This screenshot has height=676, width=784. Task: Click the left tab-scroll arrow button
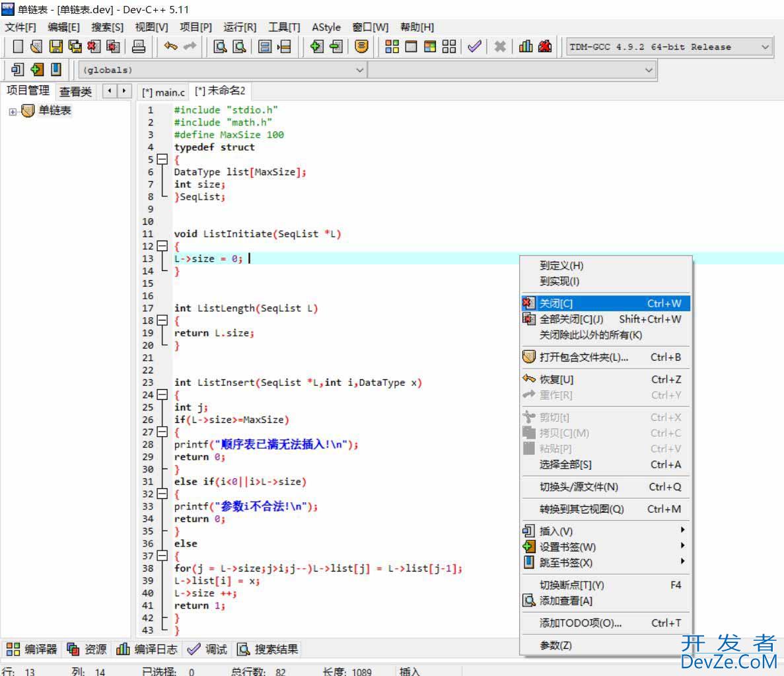coord(110,91)
